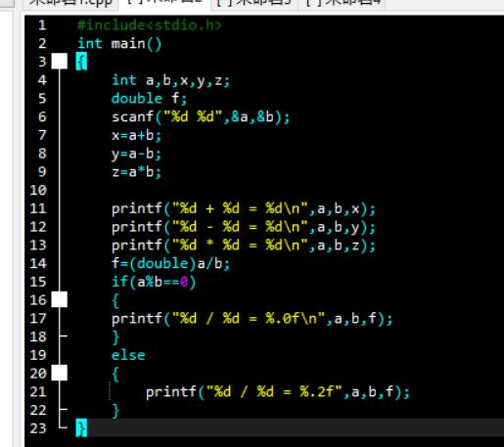
Task: Click the 'f=(double)a/b;' statement
Action: tap(171, 263)
